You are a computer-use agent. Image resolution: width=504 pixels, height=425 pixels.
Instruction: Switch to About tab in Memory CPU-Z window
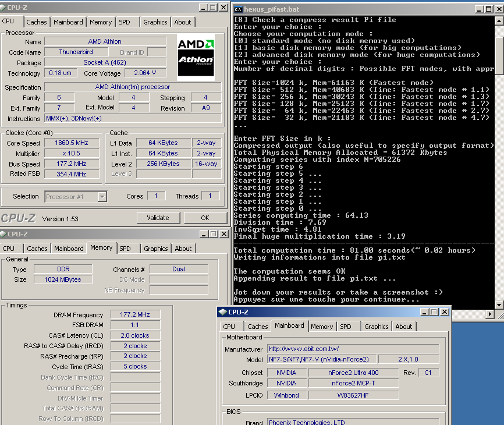coord(183,249)
